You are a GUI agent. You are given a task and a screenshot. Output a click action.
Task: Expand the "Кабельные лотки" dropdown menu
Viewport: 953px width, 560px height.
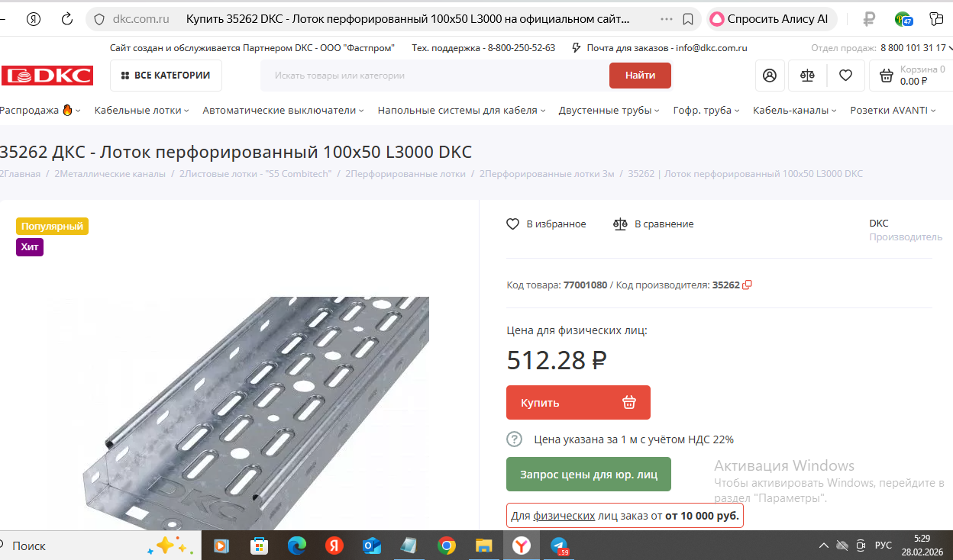(142, 111)
